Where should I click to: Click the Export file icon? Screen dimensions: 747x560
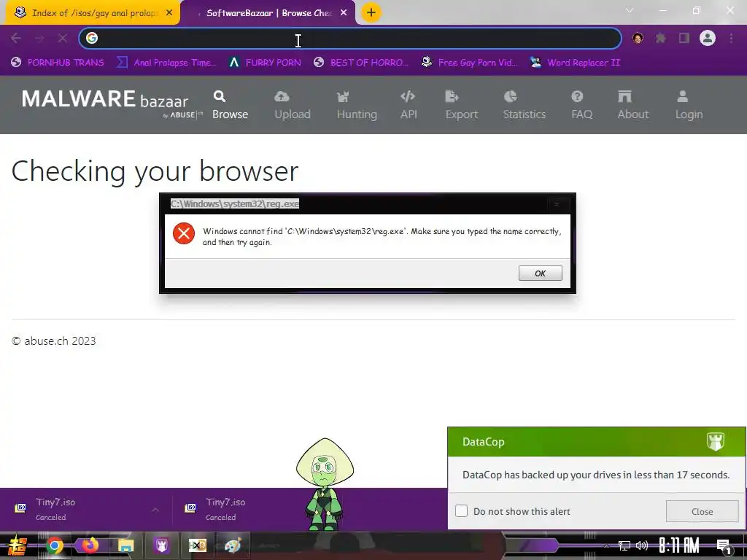coord(452,97)
